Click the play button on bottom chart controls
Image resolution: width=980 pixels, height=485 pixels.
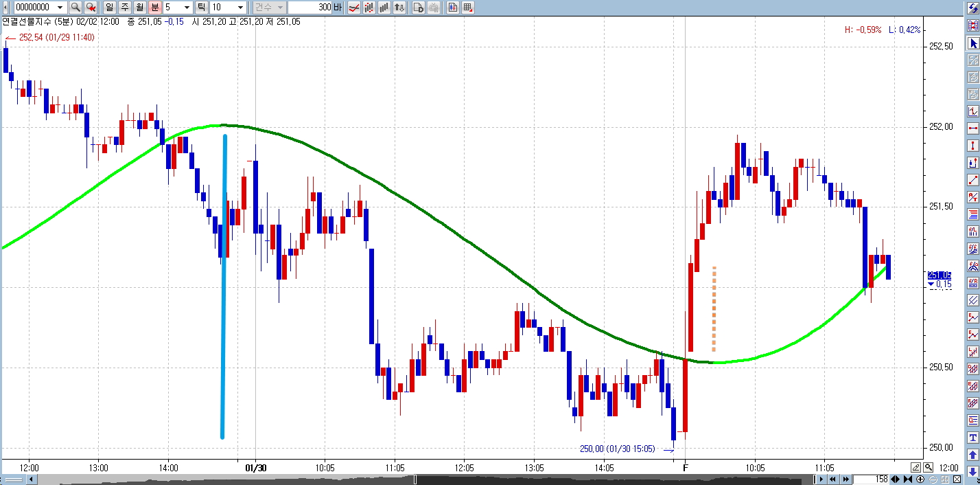pos(821,479)
